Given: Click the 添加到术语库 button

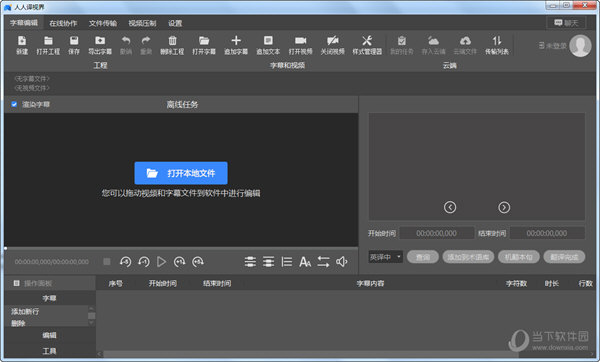Looking at the screenshot, I should [468, 257].
